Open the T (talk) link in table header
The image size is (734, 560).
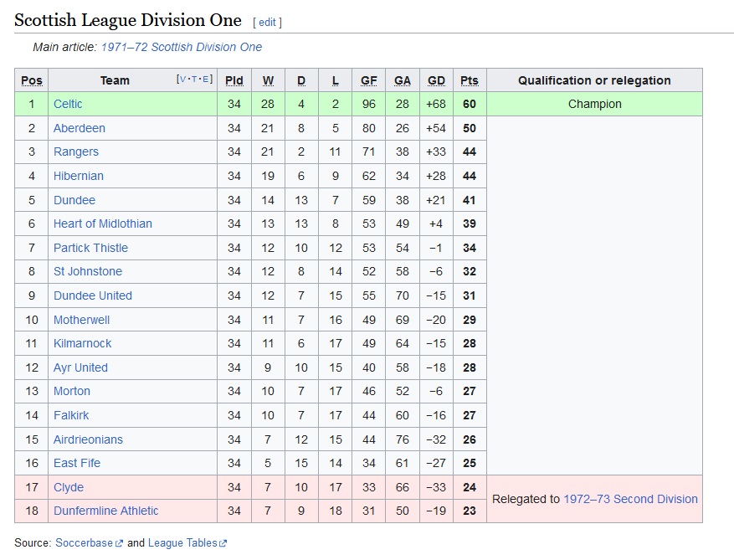coord(194,80)
